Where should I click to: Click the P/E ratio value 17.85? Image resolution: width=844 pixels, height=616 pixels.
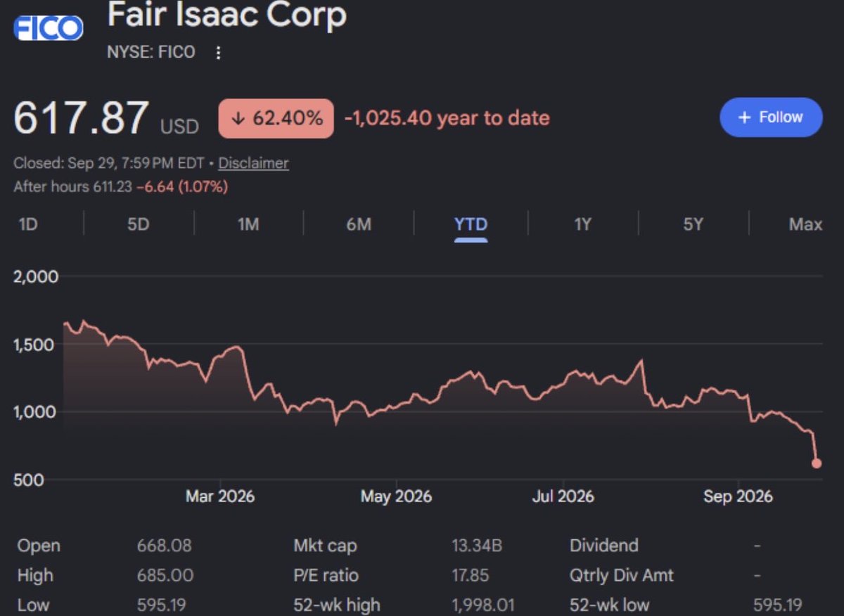(x=470, y=575)
